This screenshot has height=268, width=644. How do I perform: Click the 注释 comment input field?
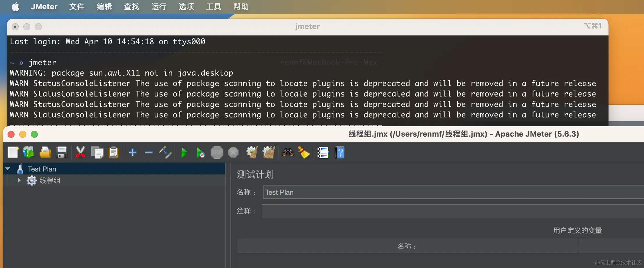[x=453, y=211]
